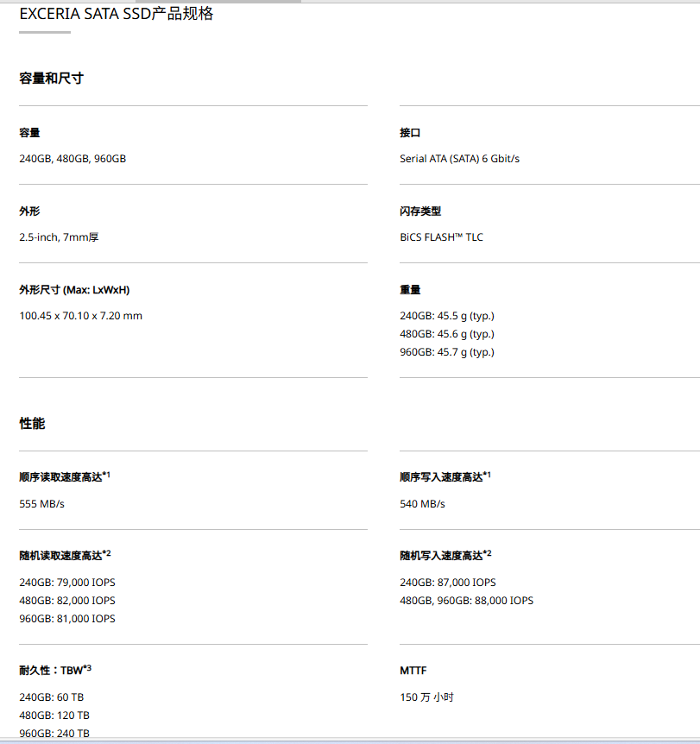
Task: Select the line "960GB: 81,000 IOPS"
Action: pyautogui.click(x=67, y=618)
